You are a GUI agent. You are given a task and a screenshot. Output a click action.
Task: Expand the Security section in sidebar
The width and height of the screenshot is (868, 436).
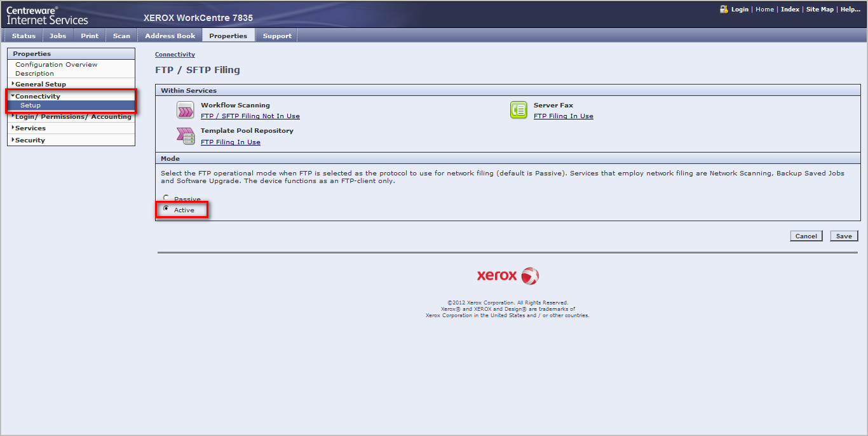30,140
